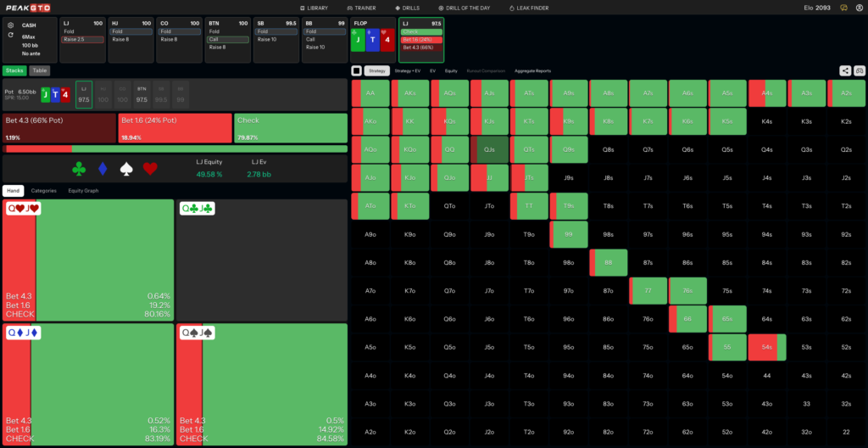The image size is (868, 448).
Task: Open the chat bubble icon near Elo
Action: click(x=843, y=8)
